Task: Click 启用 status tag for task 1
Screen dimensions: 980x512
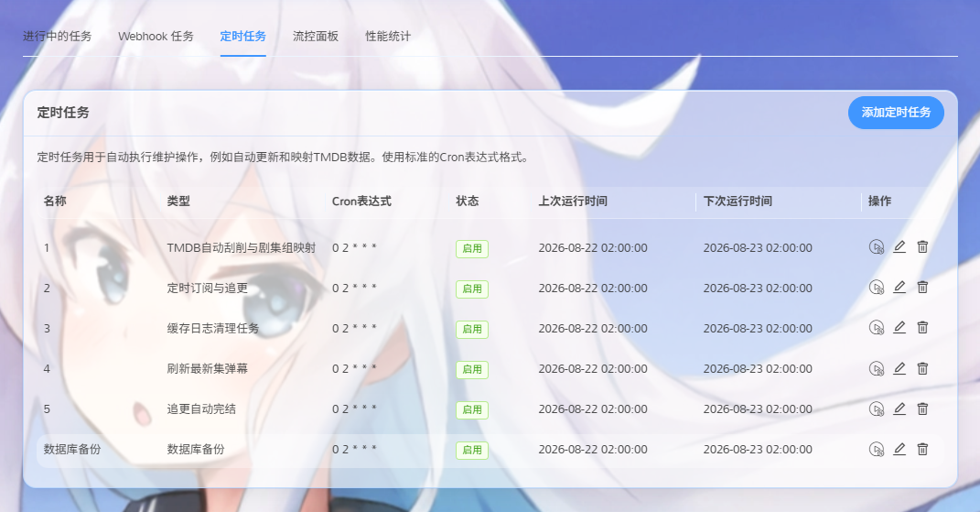Action: click(472, 248)
